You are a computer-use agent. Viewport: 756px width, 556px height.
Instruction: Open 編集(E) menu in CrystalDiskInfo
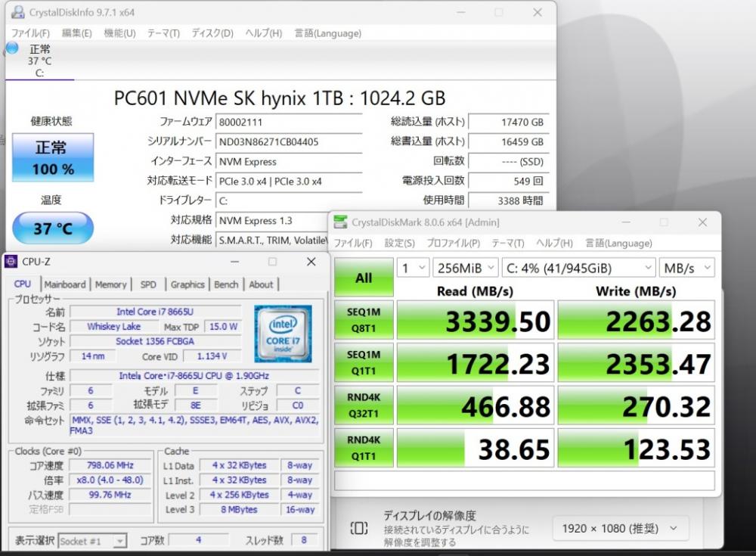click(76, 33)
